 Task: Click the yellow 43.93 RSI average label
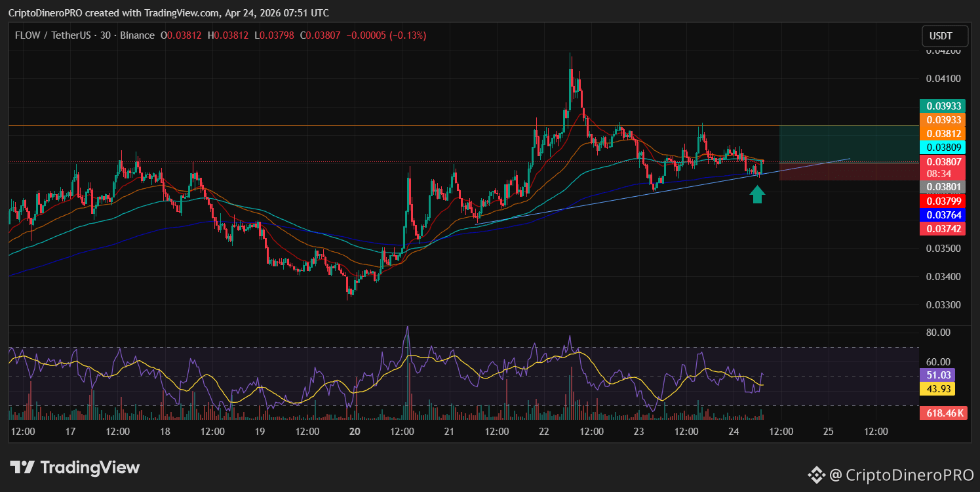[938, 389]
